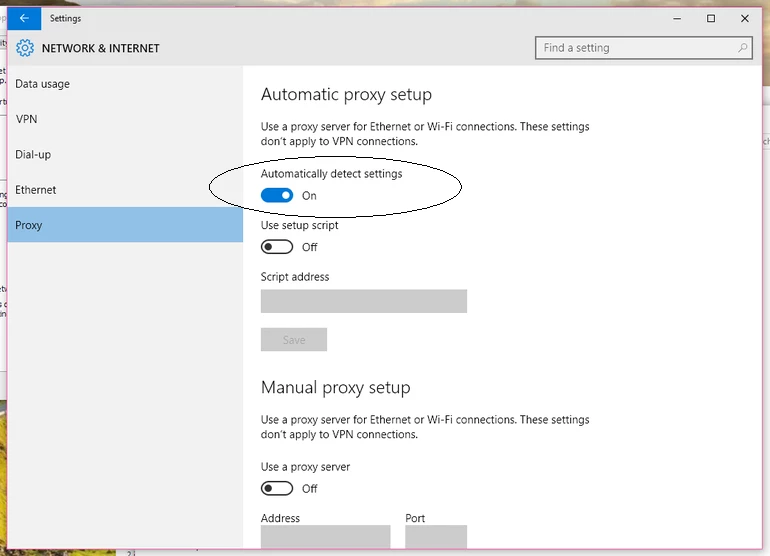Go to Ethernet settings

(x=125, y=190)
